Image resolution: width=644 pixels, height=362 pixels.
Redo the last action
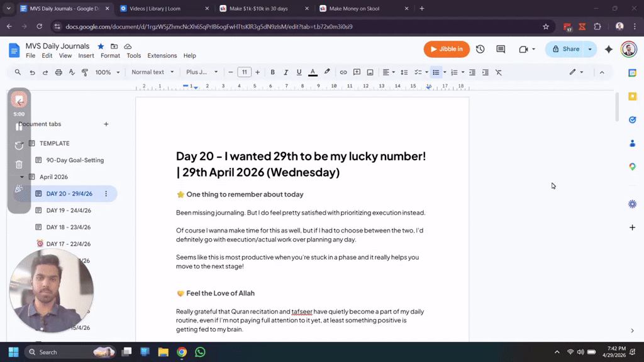tap(45, 72)
